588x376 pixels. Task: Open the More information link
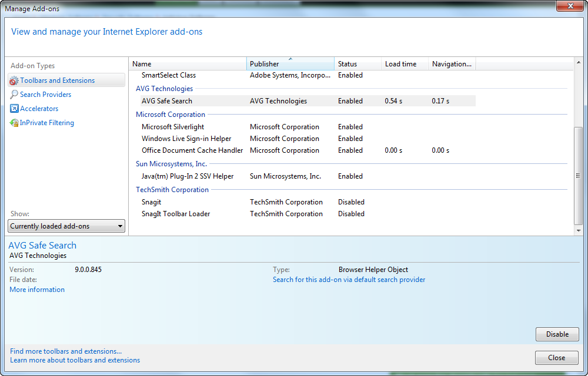click(36, 290)
